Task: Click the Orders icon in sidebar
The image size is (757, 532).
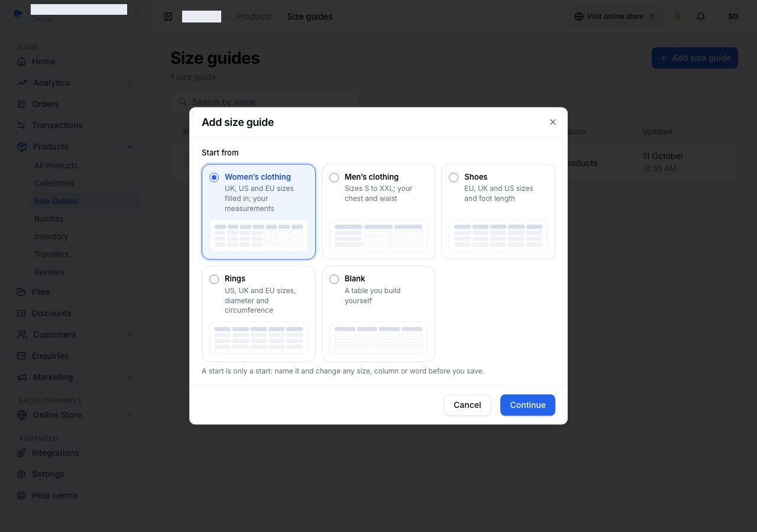Action: coord(22,104)
